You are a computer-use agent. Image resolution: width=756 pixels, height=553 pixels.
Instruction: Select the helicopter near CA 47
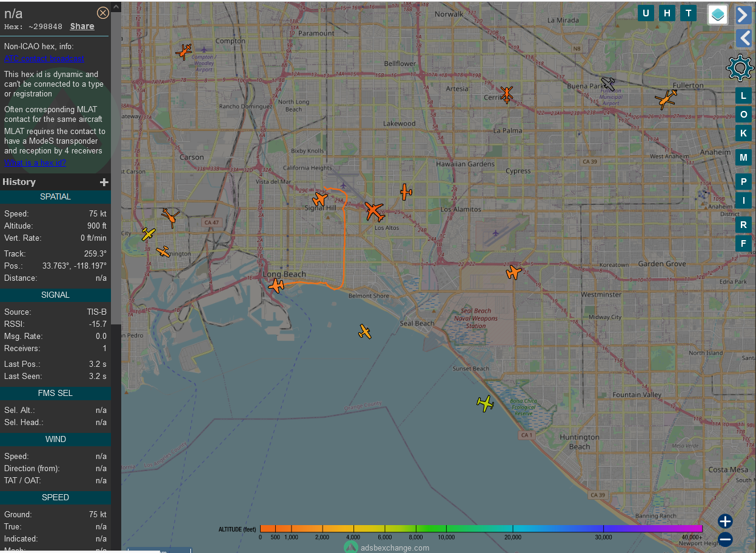click(170, 216)
